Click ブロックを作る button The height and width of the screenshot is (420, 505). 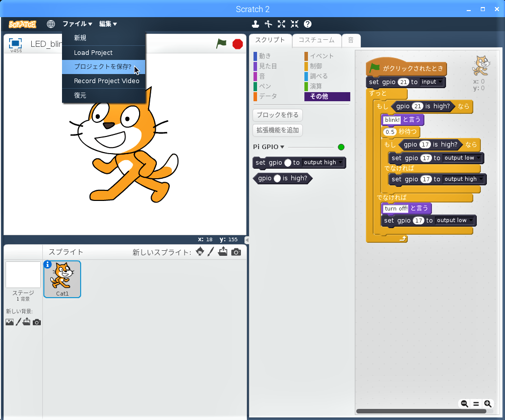pyautogui.click(x=278, y=115)
